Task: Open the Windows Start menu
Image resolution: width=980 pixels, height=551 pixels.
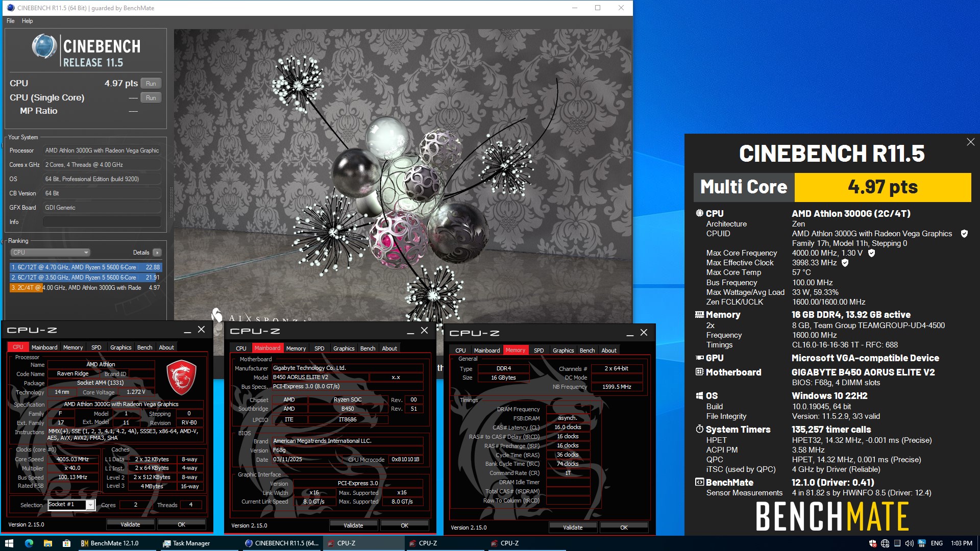Action: click(9, 543)
